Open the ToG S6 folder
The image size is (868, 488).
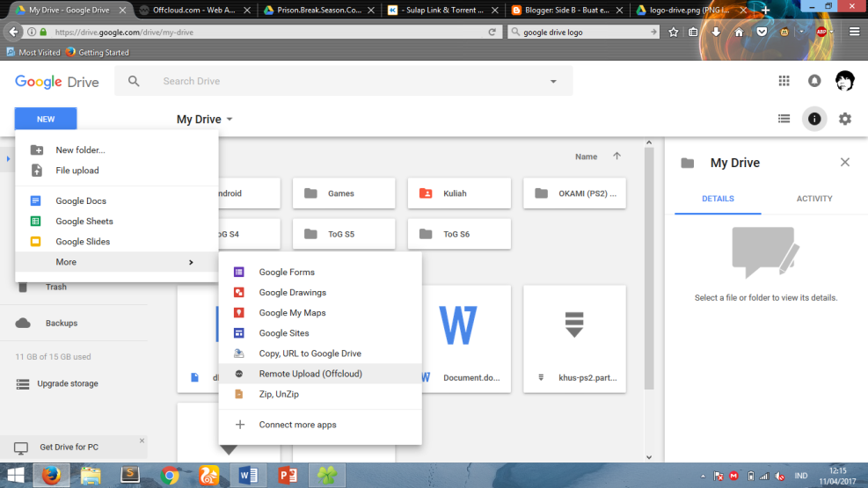pyautogui.click(x=459, y=234)
